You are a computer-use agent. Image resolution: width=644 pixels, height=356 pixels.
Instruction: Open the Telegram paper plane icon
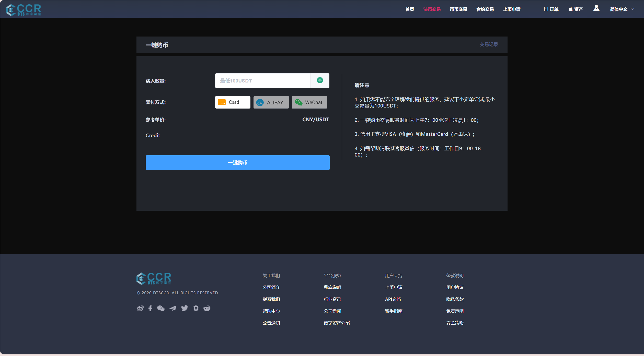(173, 308)
